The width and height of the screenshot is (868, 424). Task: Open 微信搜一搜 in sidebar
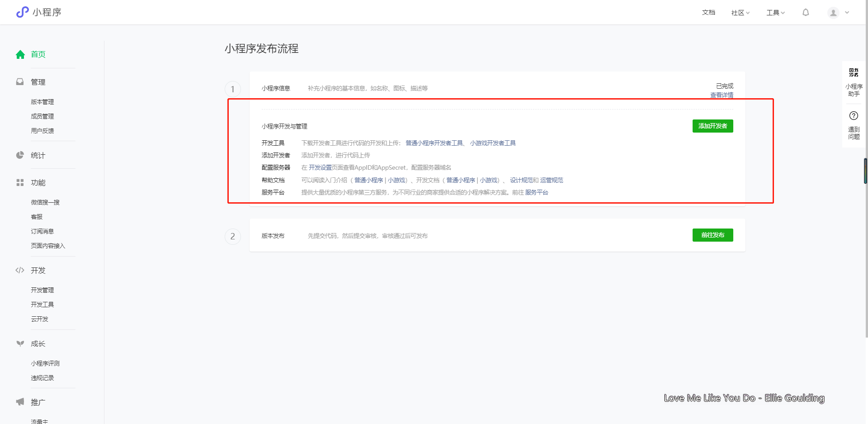[45, 202]
